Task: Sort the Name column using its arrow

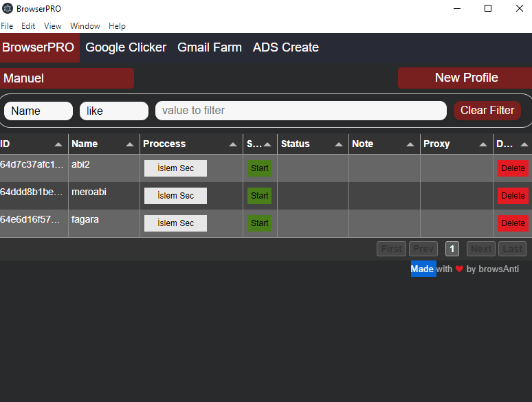Action: (x=130, y=144)
